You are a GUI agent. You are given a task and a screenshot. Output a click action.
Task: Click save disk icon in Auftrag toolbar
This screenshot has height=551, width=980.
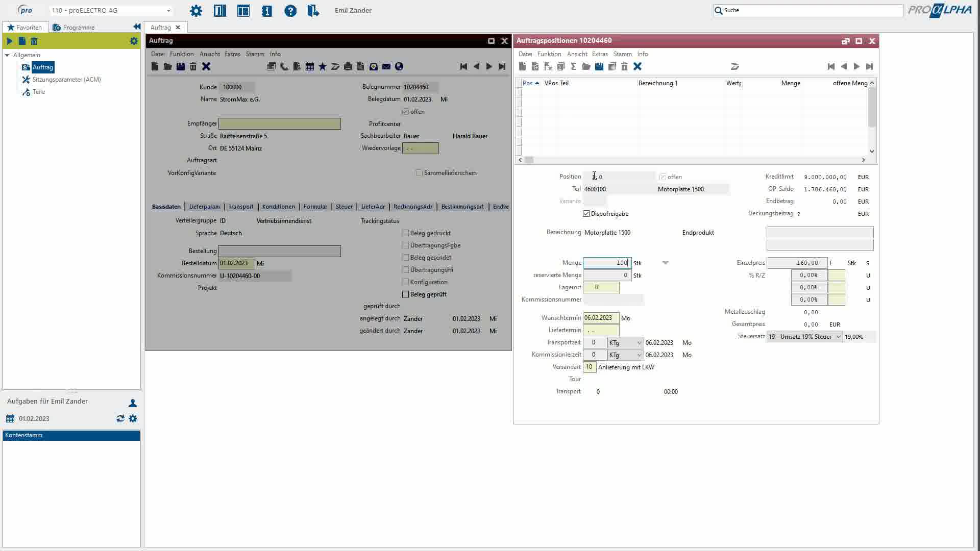pyautogui.click(x=181, y=66)
